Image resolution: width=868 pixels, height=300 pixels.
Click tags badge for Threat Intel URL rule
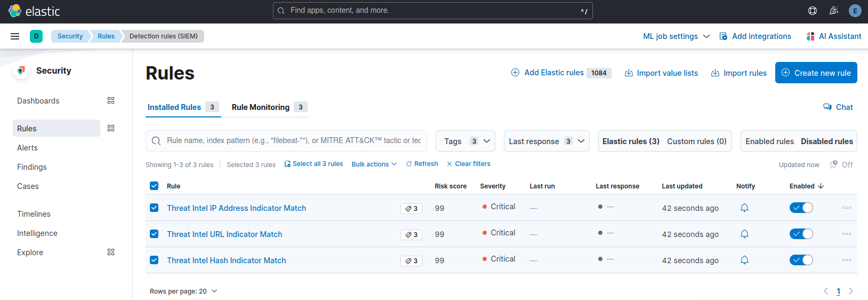(411, 235)
